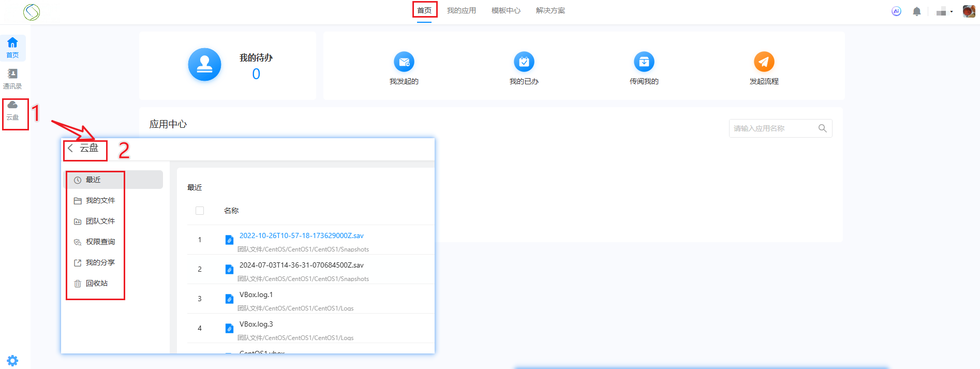Click the 请输入应用名称 search field

coord(773,128)
